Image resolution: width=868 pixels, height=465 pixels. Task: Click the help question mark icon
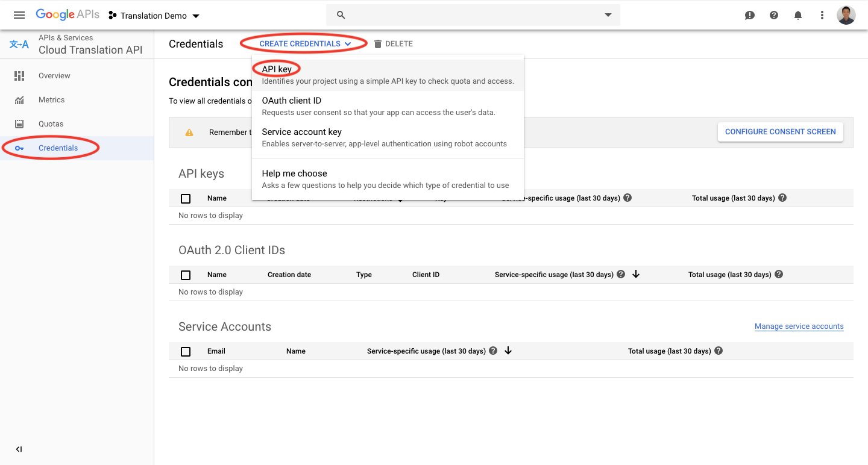(x=773, y=15)
